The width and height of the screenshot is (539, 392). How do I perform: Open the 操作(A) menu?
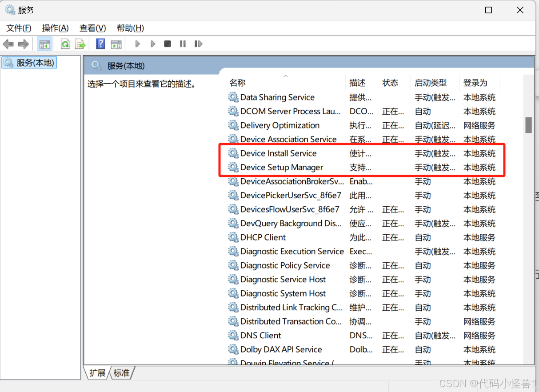[x=56, y=28]
